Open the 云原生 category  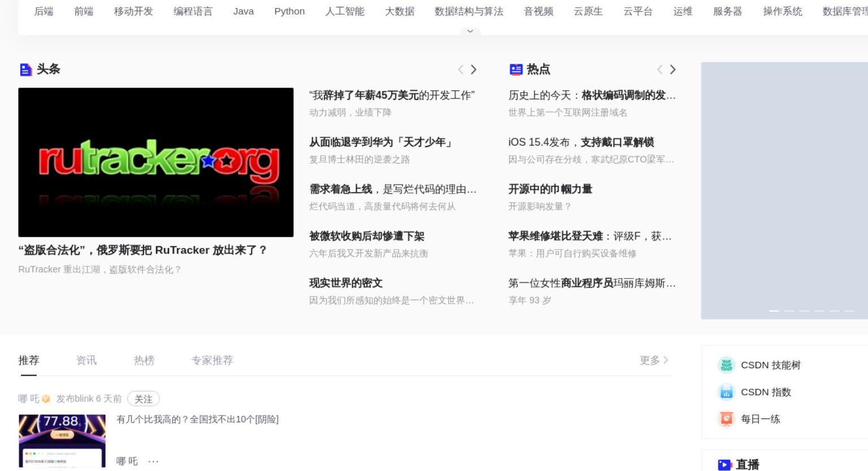pyautogui.click(x=588, y=11)
